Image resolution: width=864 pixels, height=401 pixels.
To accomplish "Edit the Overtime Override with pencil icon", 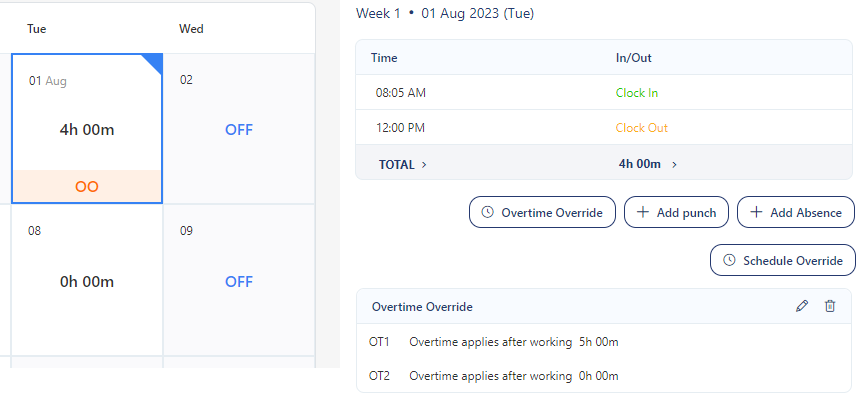I will click(x=802, y=306).
